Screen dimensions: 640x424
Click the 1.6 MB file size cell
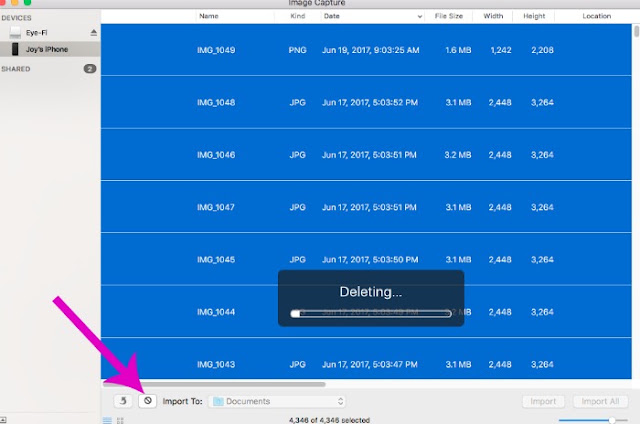[458, 50]
